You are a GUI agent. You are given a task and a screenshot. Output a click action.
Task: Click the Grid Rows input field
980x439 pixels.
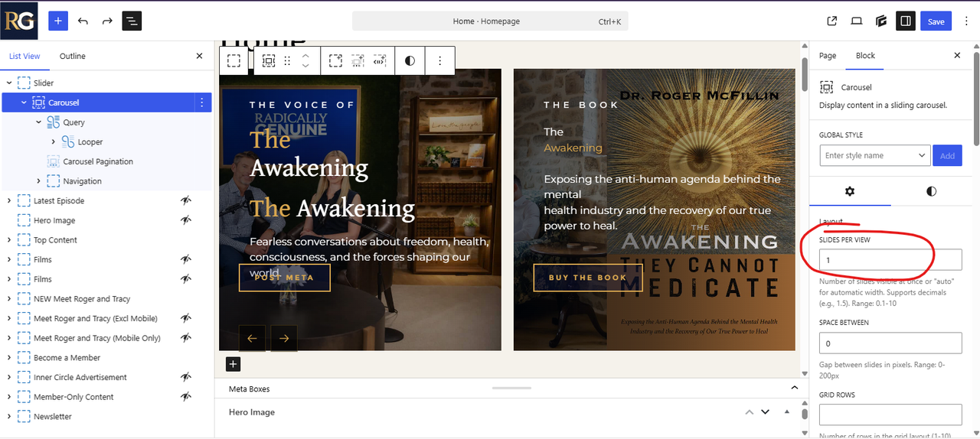tap(890, 415)
